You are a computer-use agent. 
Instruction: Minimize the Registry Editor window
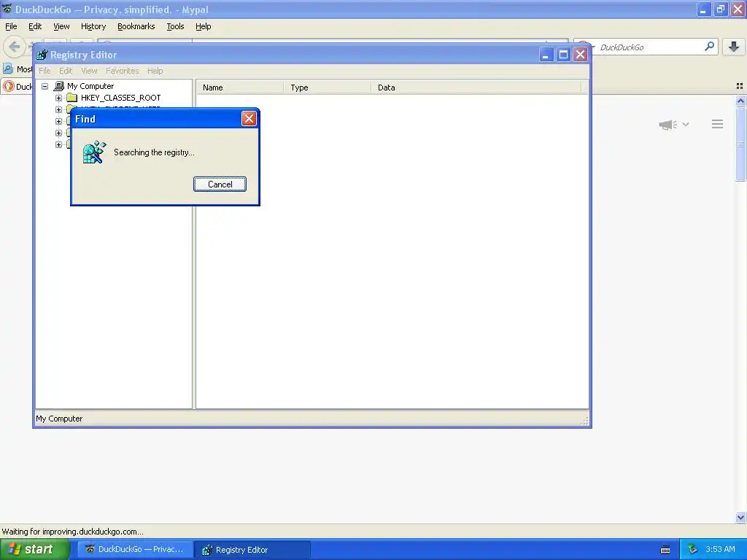pyautogui.click(x=546, y=55)
